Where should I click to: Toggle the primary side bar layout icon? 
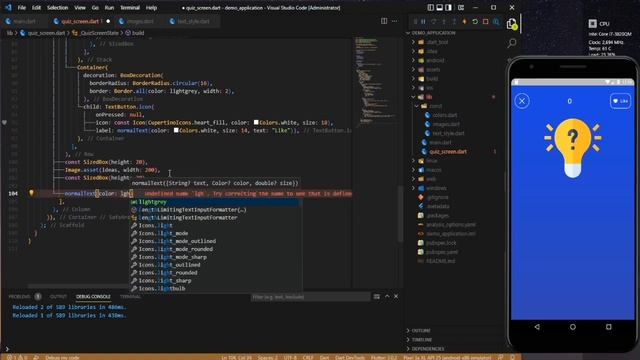point(431,7)
